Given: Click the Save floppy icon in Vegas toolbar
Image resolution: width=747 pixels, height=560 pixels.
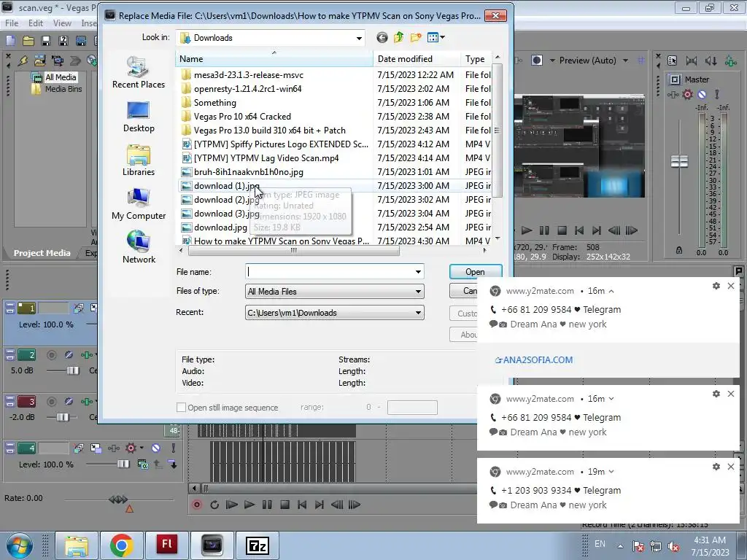Looking at the screenshot, I should 46,41.
